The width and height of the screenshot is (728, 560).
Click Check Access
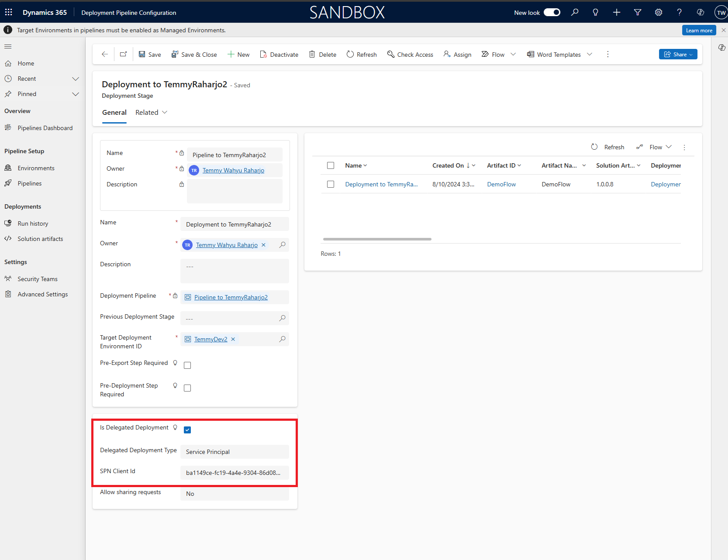point(410,54)
